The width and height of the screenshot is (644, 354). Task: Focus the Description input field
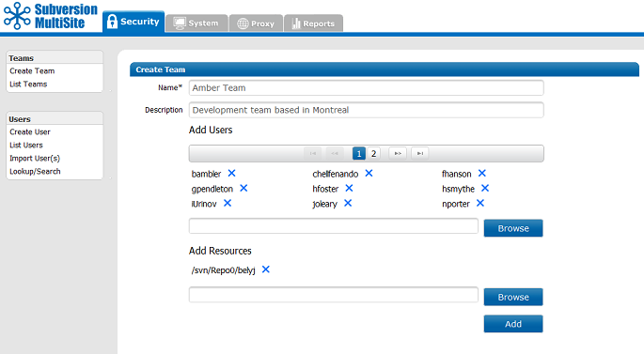point(367,110)
